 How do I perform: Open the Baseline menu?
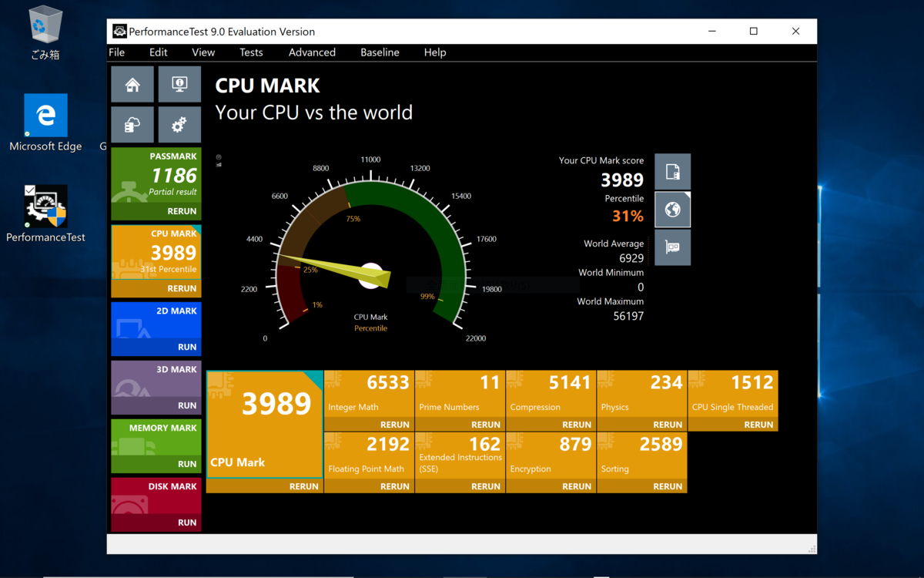[380, 52]
